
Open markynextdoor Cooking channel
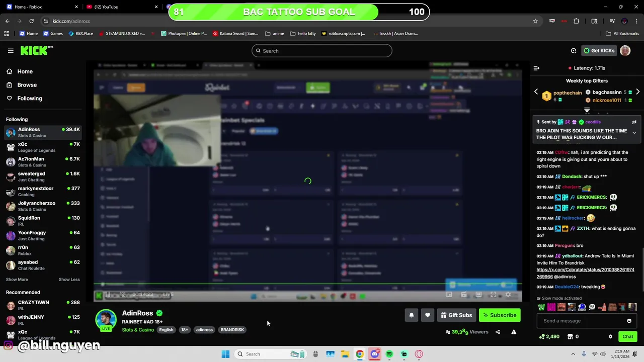pyautogui.click(x=43, y=191)
